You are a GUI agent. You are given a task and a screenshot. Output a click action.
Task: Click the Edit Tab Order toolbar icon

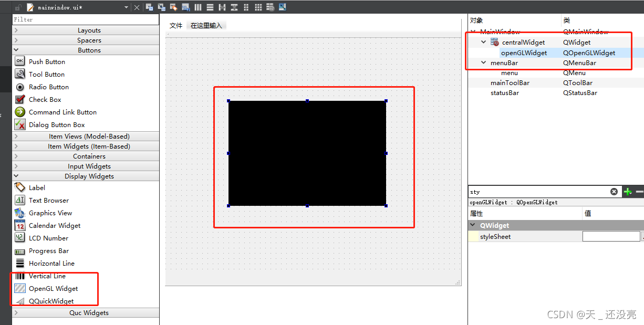pos(185,7)
